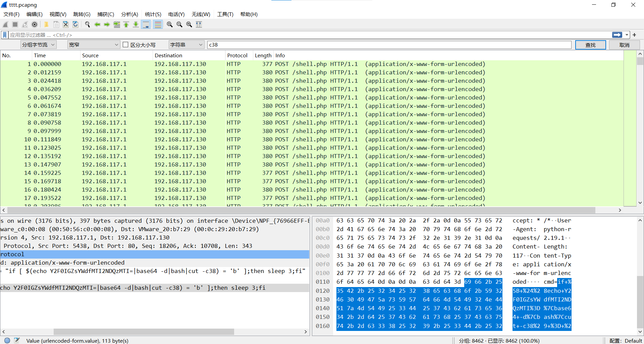Jump to the last packet
The width and height of the screenshot is (644, 344).
[136, 24]
